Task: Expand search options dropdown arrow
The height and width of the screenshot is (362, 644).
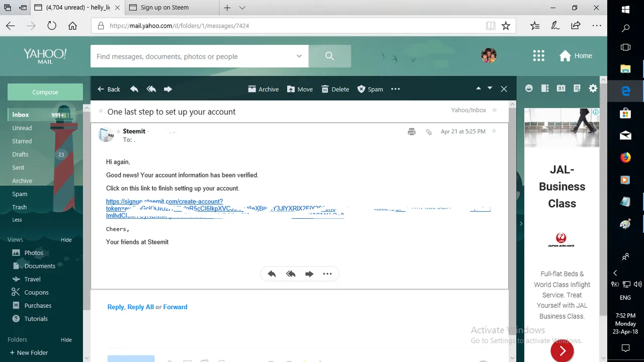Action: 299,56
